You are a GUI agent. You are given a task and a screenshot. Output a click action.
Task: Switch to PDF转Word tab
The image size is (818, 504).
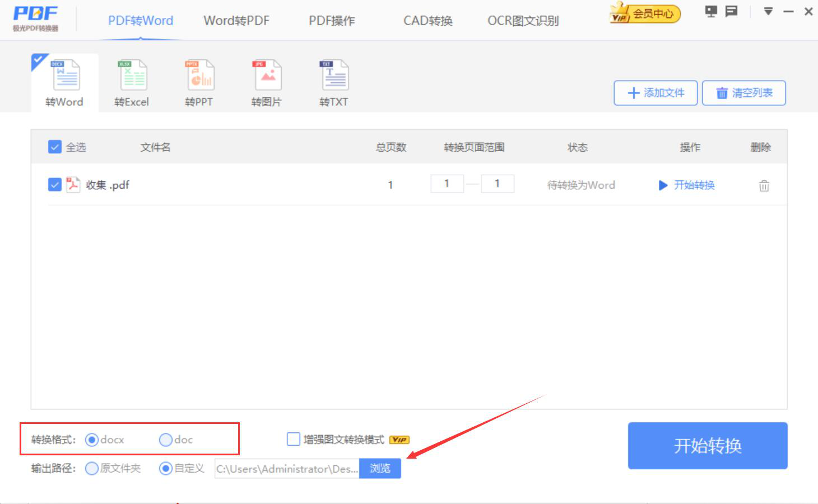(x=141, y=21)
